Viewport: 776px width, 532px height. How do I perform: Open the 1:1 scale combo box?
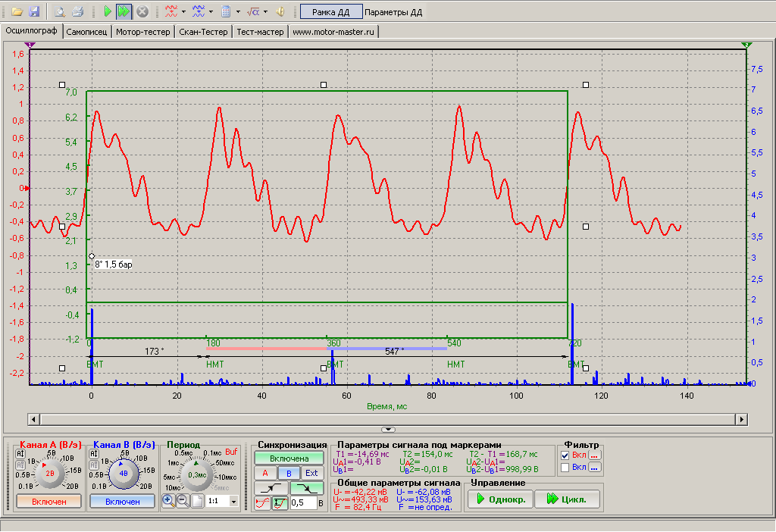[222, 501]
